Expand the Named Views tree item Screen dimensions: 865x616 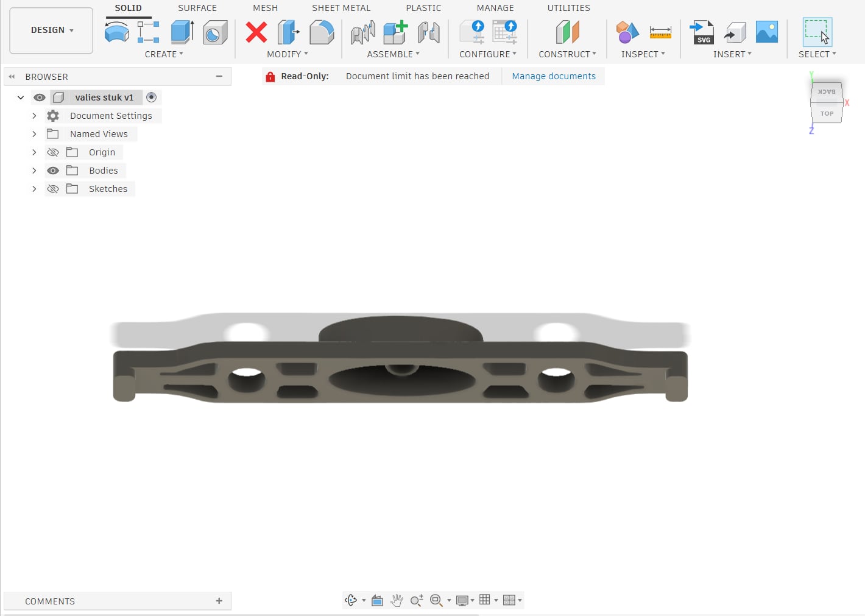[34, 134]
